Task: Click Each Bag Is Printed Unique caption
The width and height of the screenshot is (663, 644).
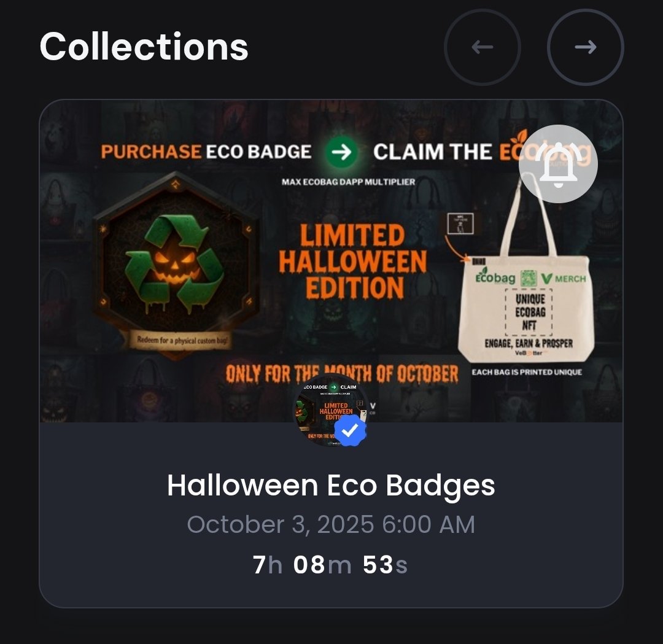Action: [526, 372]
